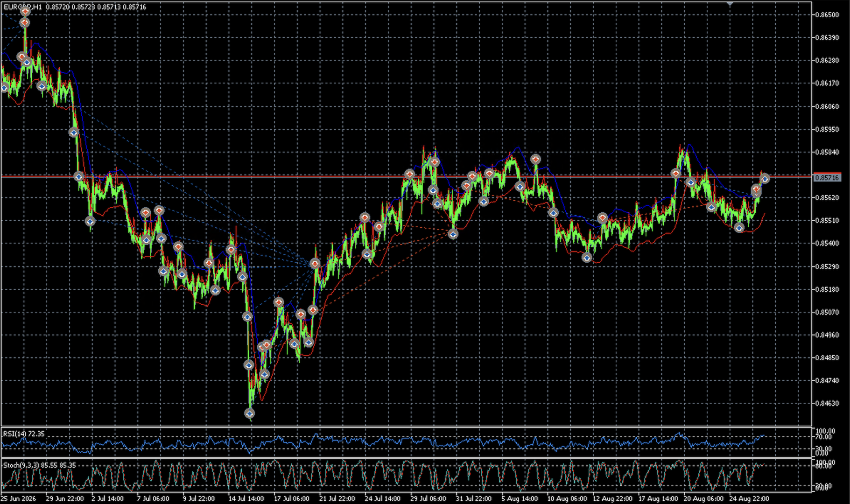Select the 0.86390 price level
The height and width of the screenshot is (504, 850).
coord(827,37)
